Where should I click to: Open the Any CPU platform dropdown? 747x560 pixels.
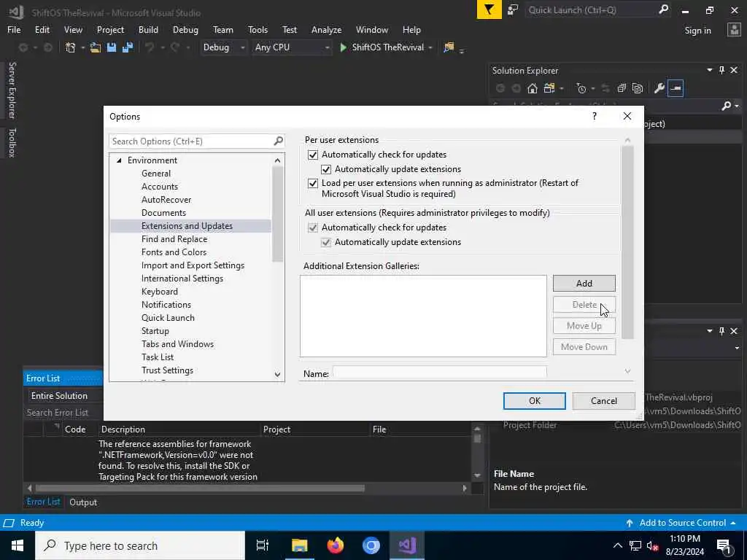click(327, 47)
